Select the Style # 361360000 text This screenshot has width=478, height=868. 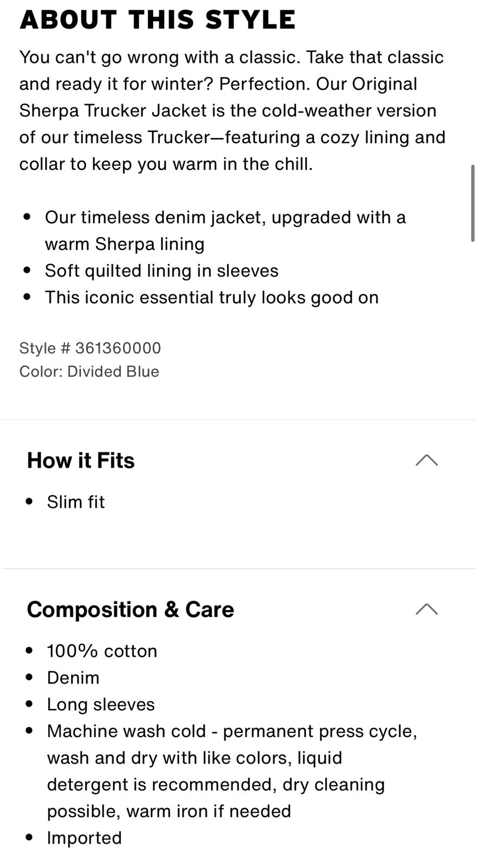click(91, 348)
